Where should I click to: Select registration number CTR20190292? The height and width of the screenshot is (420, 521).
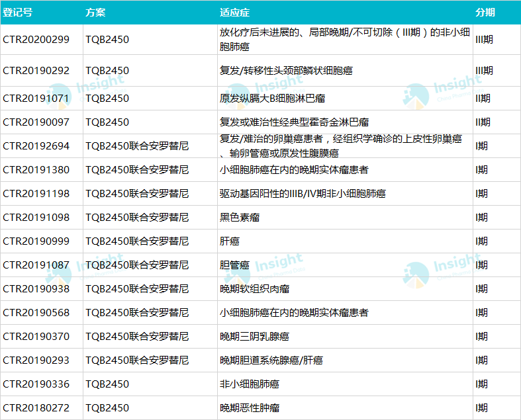click(x=36, y=70)
